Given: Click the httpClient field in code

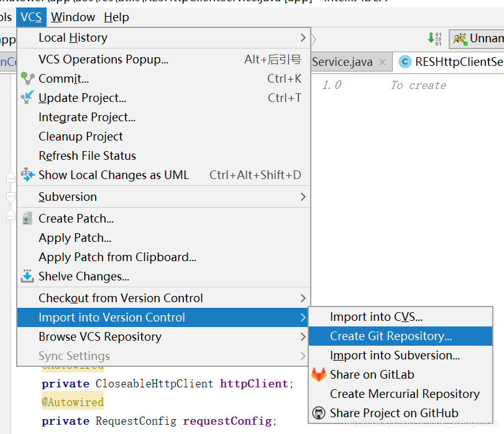Looking at the screenshot, I should coord(254,384).
